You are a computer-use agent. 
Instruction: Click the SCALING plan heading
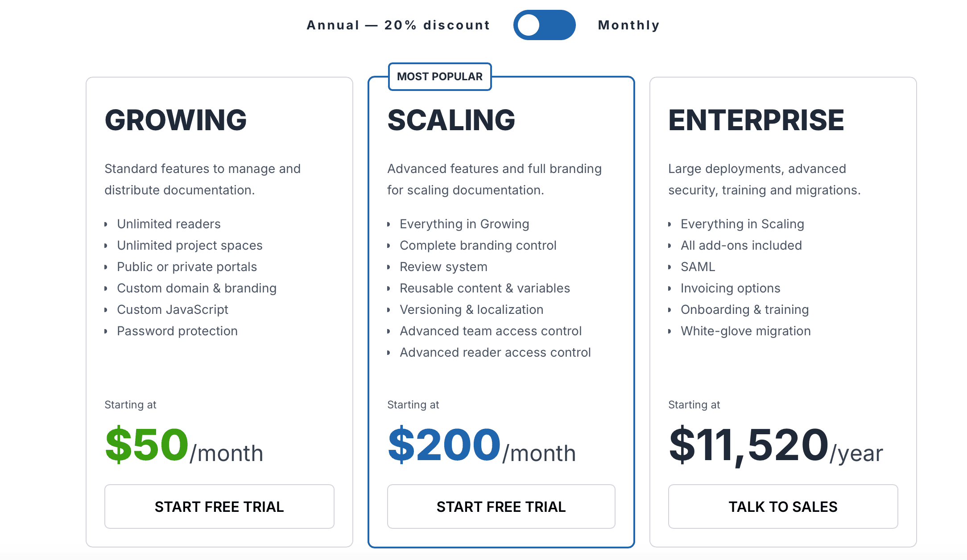click(x=451, y=120)
